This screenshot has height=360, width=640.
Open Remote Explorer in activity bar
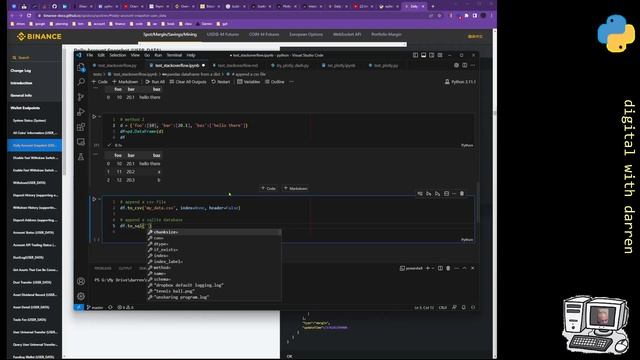(81, 142)
